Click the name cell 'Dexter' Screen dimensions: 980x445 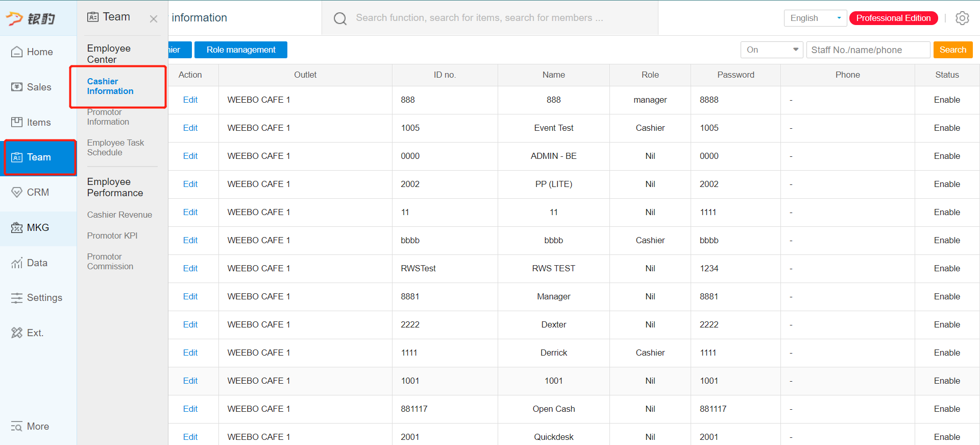[x=554, y=324]
